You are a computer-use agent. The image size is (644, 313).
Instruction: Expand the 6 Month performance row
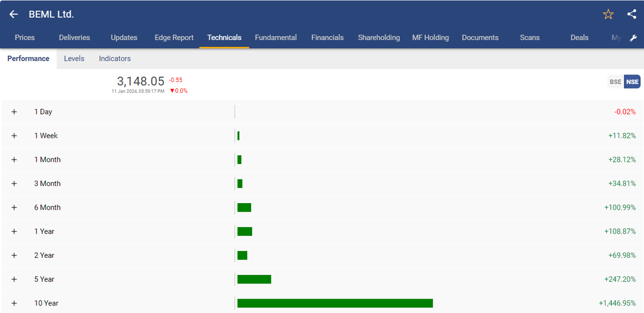(14, 207)
